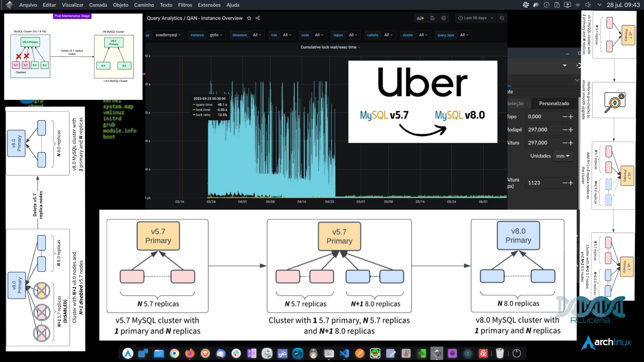Screen dimensions: 644x362
Task: Open the Unidades mm dropdown
Action: click(563, 156)
